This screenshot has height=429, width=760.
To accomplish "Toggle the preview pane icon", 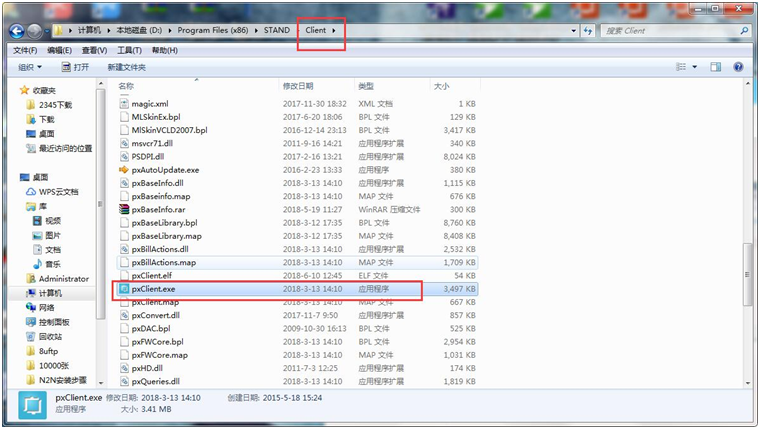I will click(715, 67).
